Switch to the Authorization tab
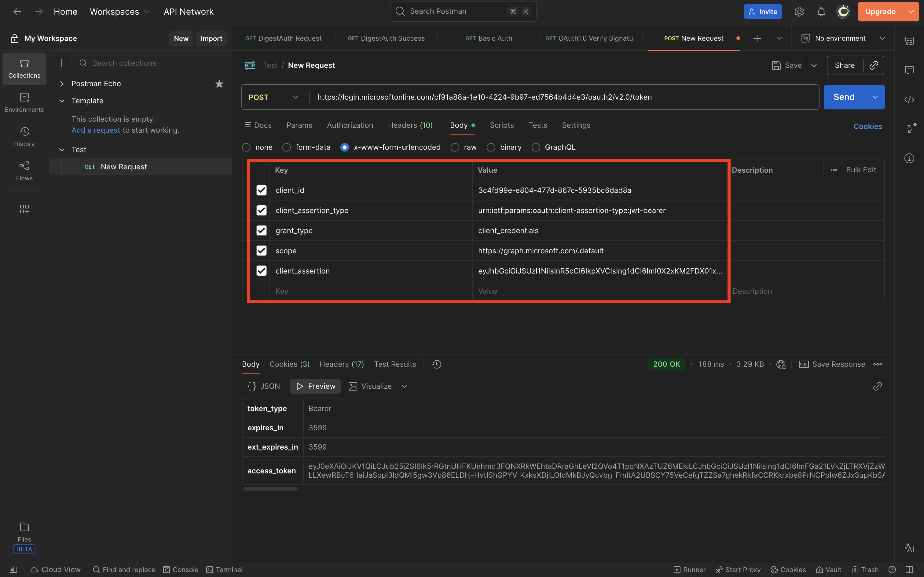Screen dimensions: 924x577 (x=350, y=125)
